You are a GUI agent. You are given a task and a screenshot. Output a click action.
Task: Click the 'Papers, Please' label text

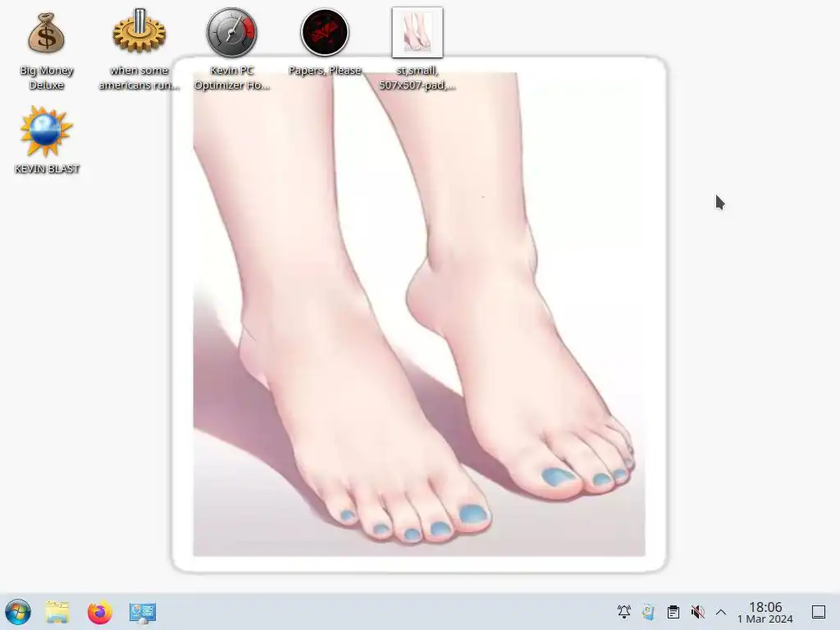pos(325,71)
